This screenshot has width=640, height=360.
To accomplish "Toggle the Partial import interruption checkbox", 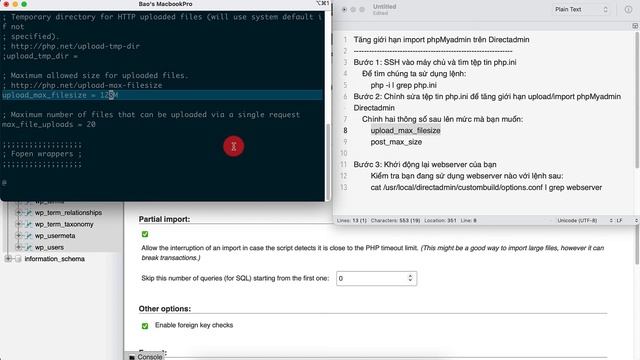I will (x=145, y=234).
